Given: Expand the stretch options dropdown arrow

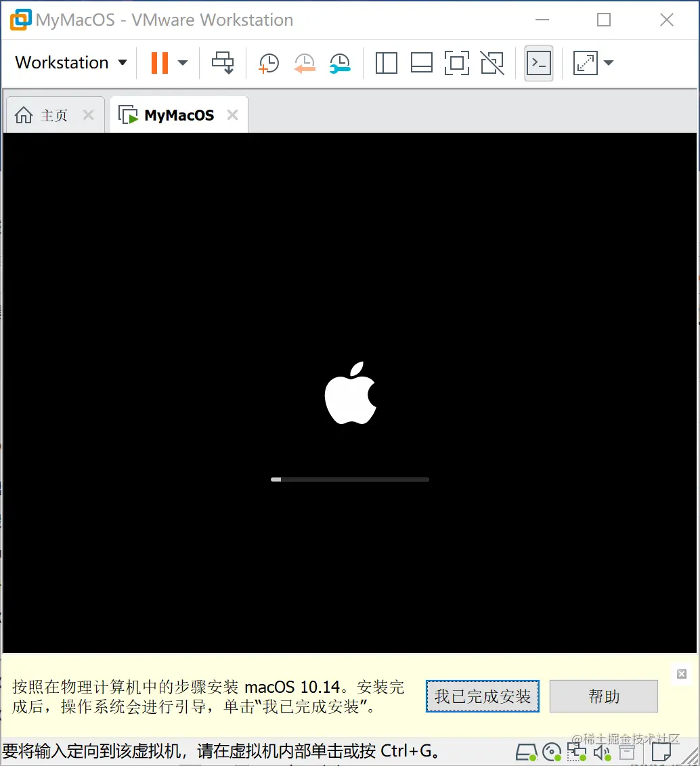Looking at the screenshot, I should point(608,62).
